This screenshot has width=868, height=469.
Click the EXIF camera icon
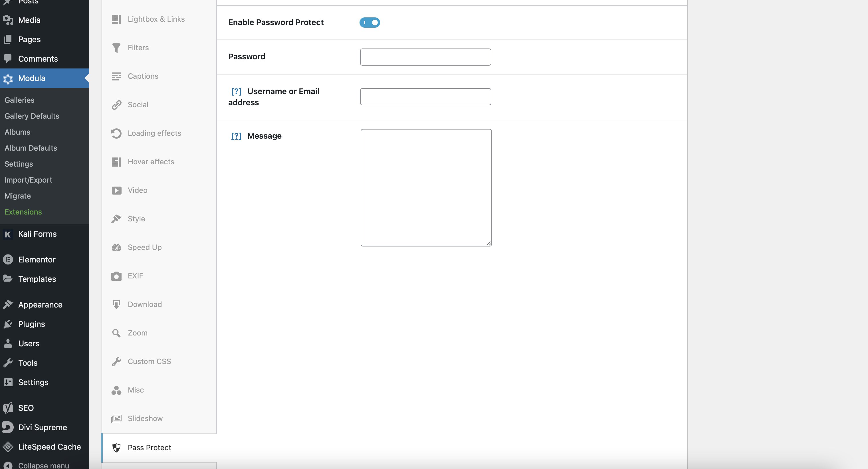(116, 276)
